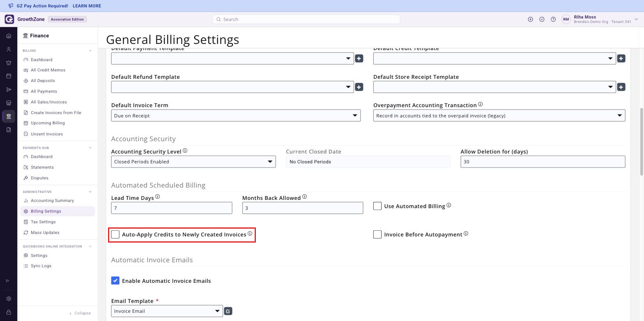Open the paper-plane communications icon in left rail
Image resolution: width=644 pixels, height=321 pixels.
tap(9, 89)
